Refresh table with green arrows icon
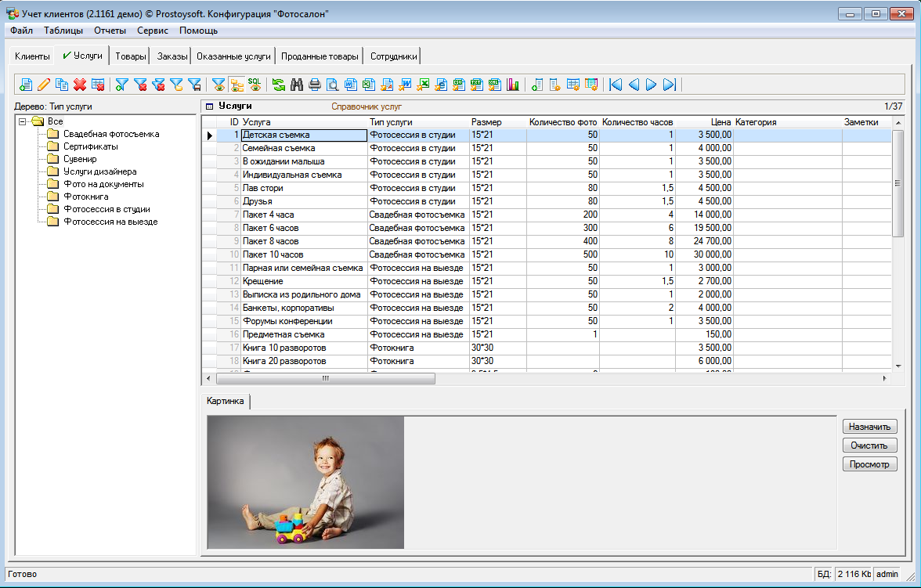This screenshot has height=588, width=921. [x=279, y=85]
